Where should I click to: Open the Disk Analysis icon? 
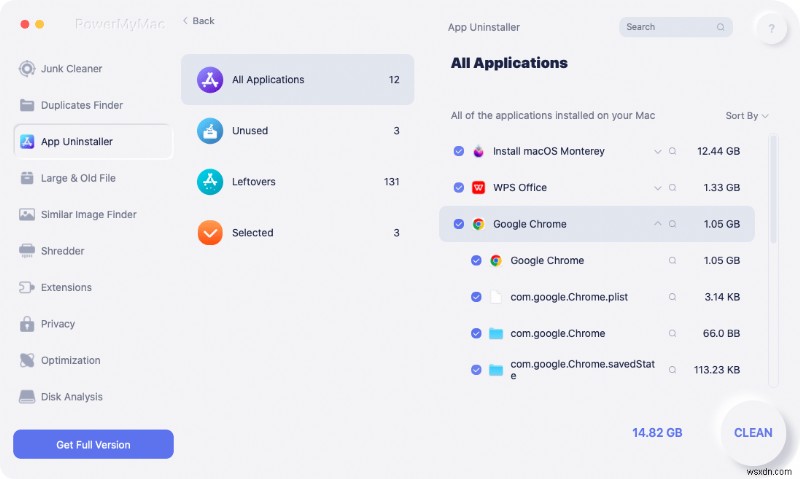point(27,396)
